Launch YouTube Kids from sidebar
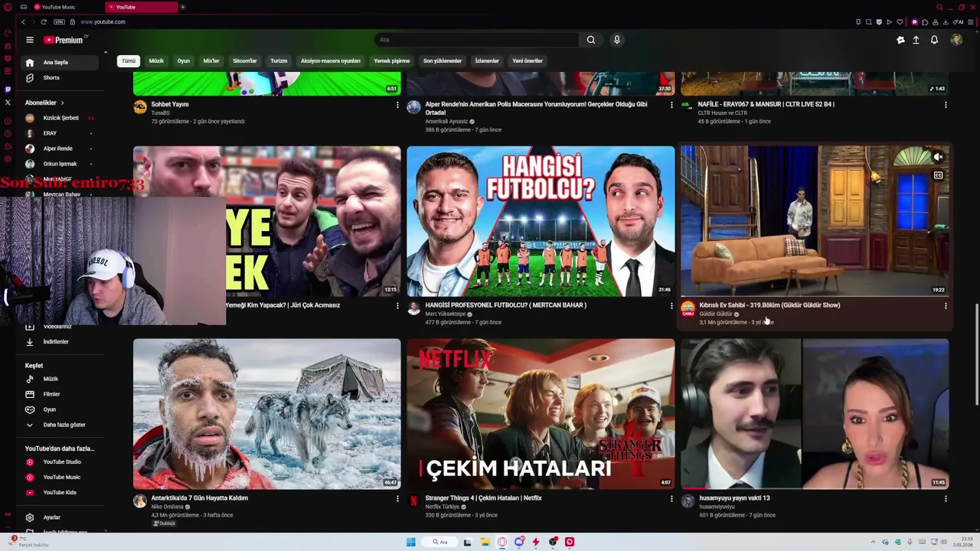Screen dimensions: 980x551 [61, 492]
